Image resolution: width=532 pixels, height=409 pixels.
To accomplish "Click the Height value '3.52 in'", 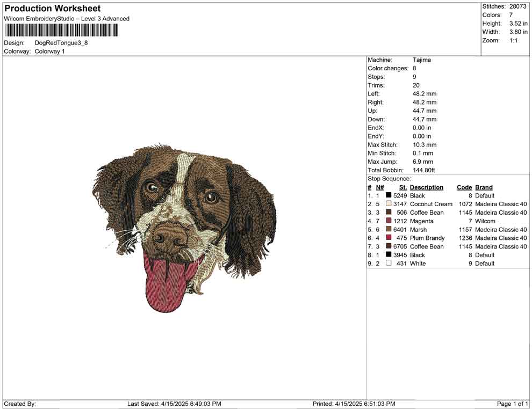I will (x=518, y=24).
